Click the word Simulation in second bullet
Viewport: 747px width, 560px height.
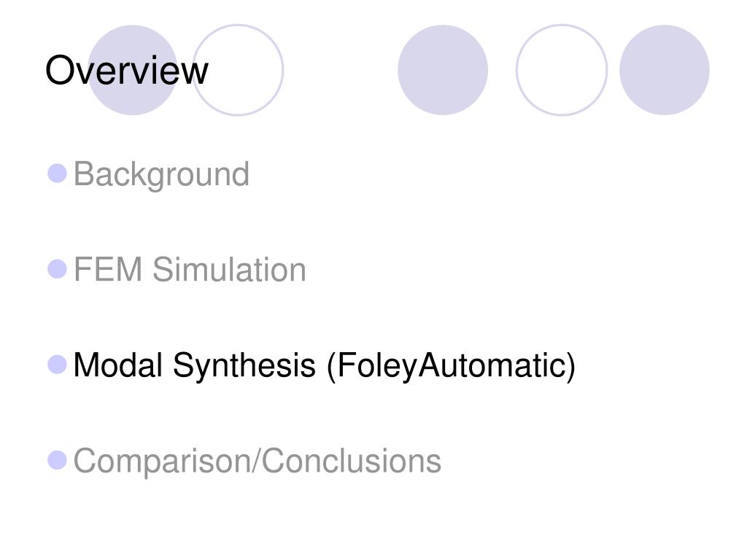[229, 270]
